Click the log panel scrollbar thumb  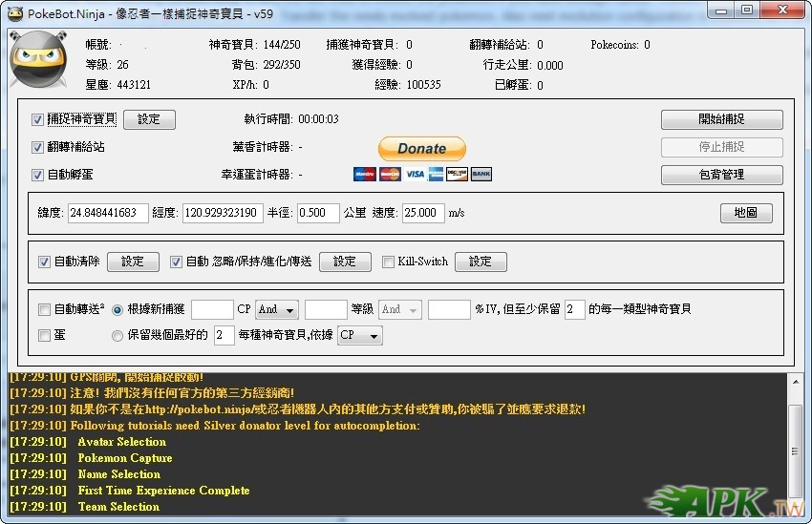(796, 451)
